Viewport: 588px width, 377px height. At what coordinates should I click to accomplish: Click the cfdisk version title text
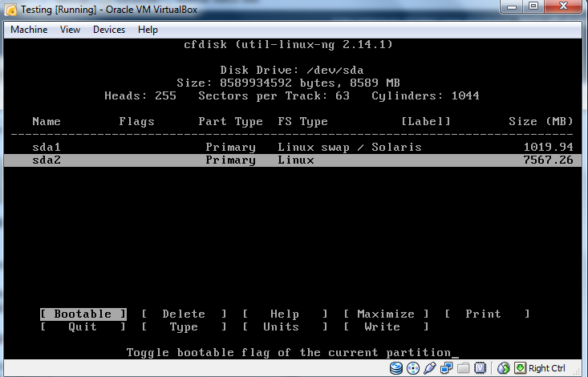pos(288,45)
